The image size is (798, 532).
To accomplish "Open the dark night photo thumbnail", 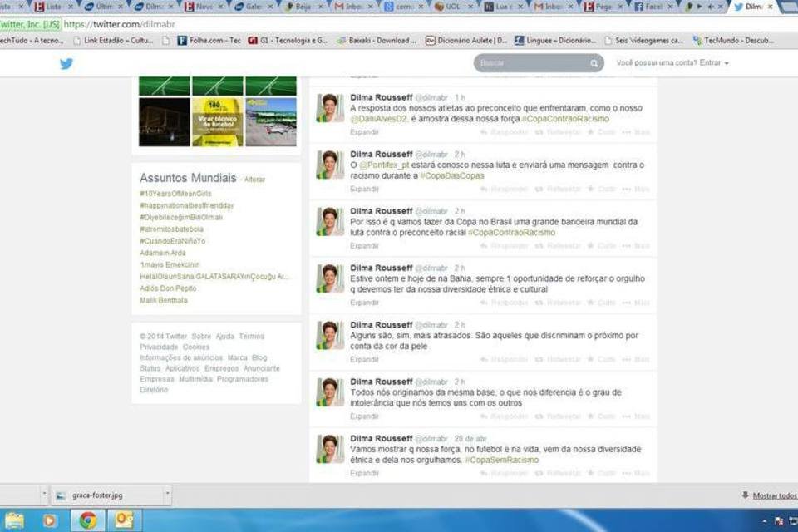I will pyautogui.click(x=164, y=122).
